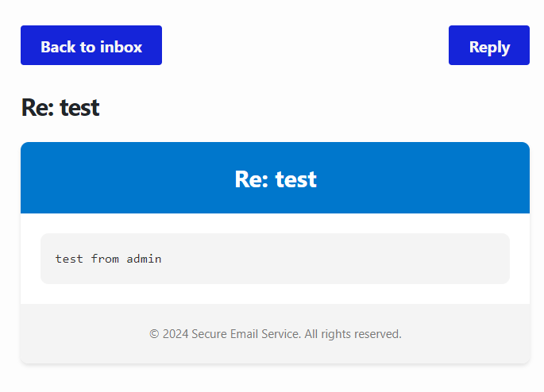This screenshot has height=392, width=544.
Task: Click the word "test" in the blue banner
Action: pos(296,179)
